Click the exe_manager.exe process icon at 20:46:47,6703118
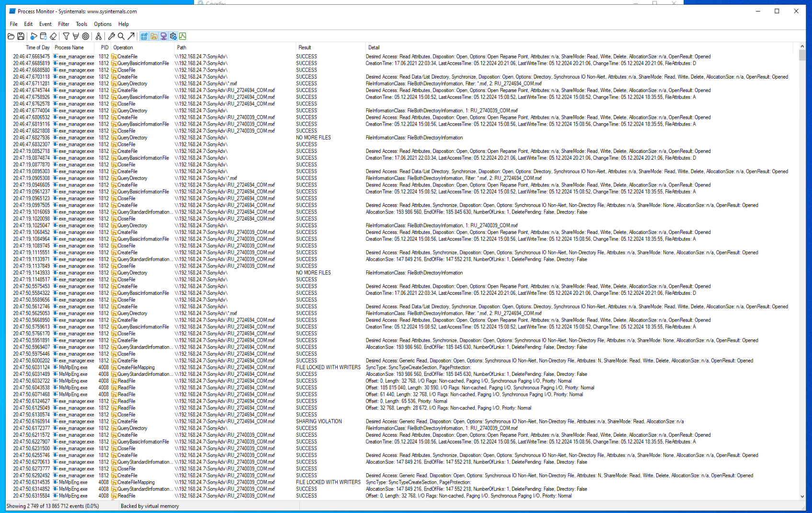The height and width of the screenshot is (513, 812). 56,77
